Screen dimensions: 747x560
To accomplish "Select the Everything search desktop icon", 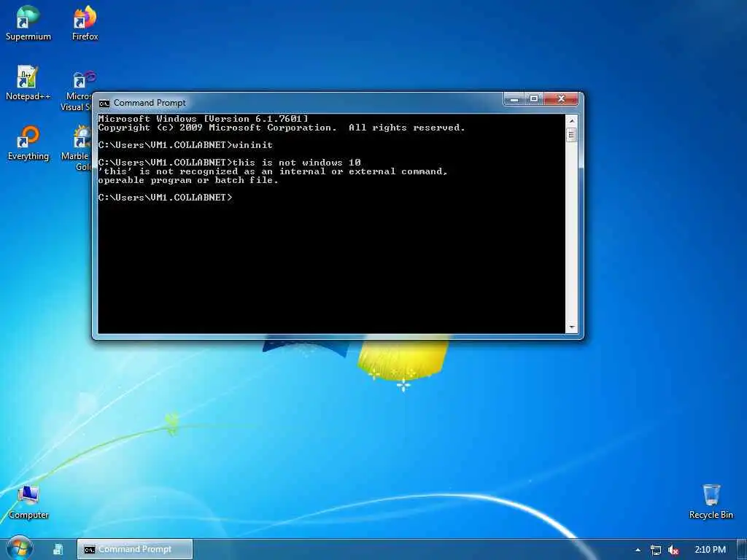I will (28, 143).
